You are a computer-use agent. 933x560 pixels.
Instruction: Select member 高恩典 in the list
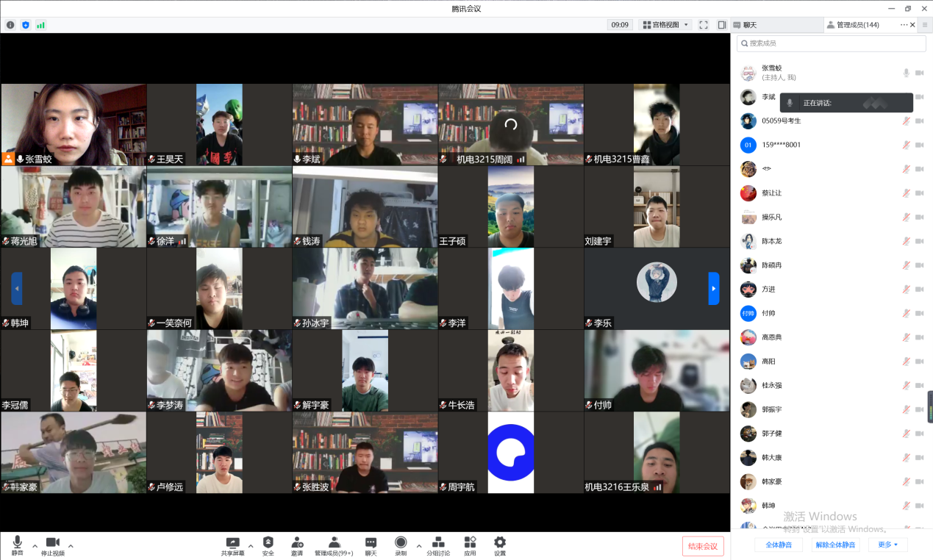(x=832, y=338)
